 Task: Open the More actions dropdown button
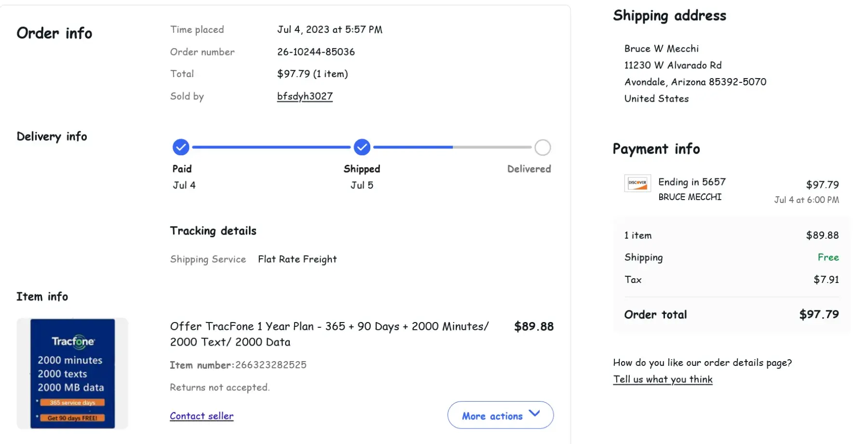point(500,415)
